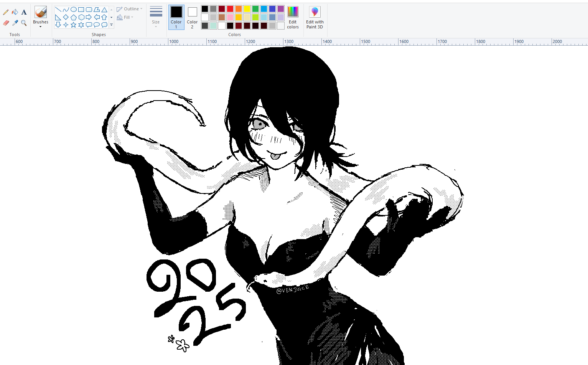This screenshot has height=365, width=588.
Task: Pick the purple palette swatch
Action: 281,9
